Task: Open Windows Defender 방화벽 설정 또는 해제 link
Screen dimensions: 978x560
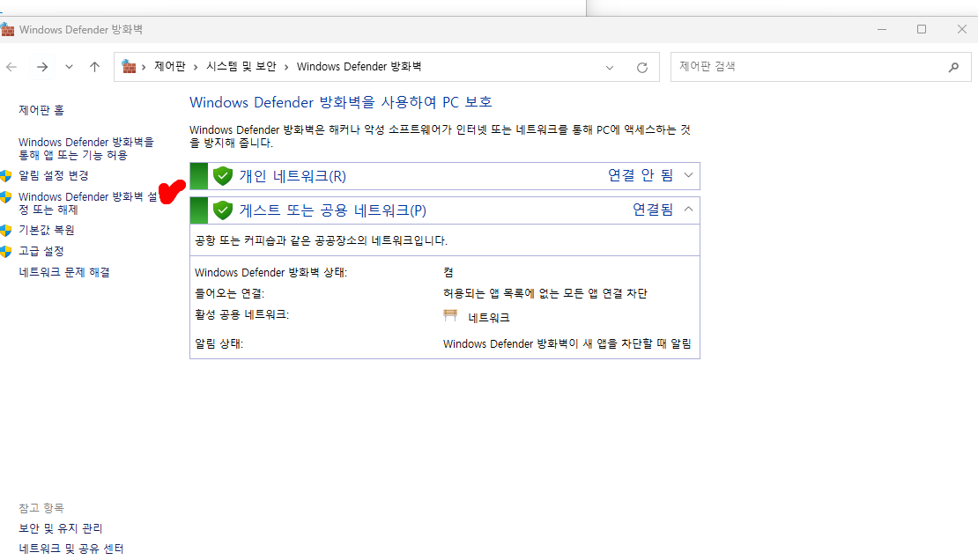Action: point(88,203)
